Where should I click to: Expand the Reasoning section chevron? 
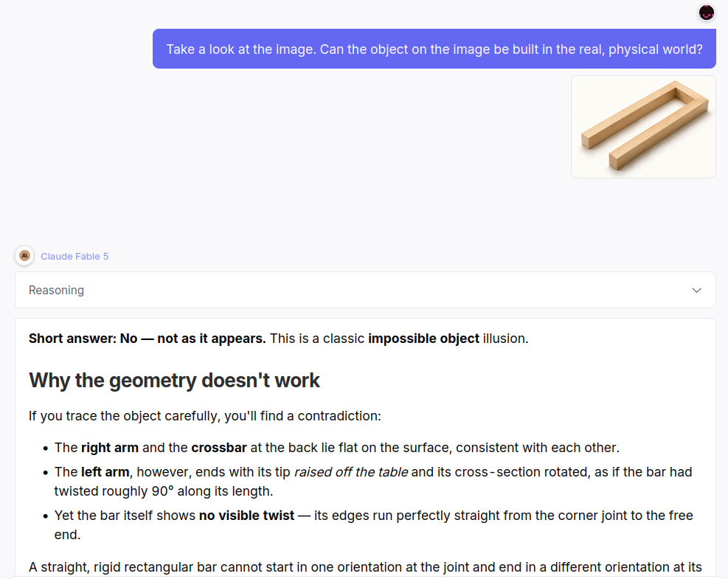coord(696,290)
